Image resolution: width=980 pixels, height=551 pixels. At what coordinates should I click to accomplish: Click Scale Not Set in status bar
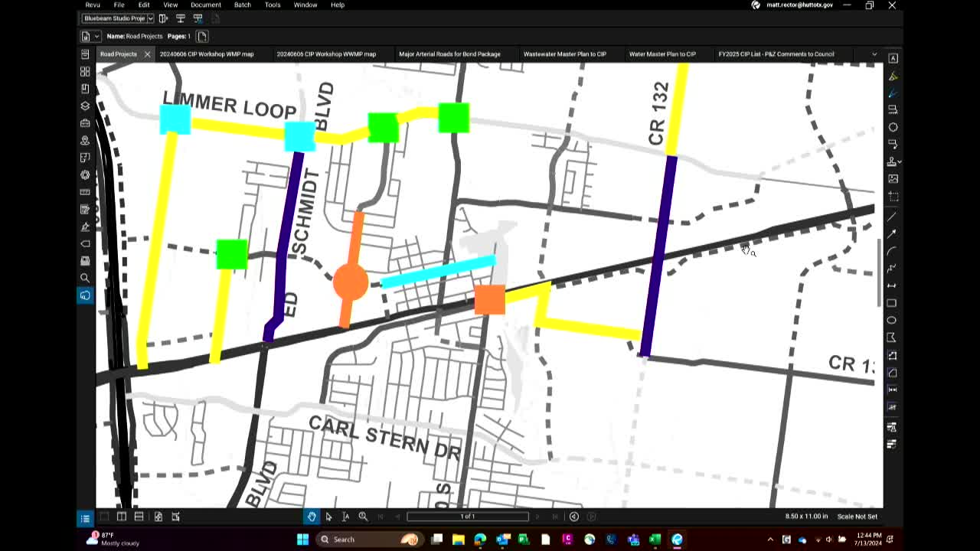pyautogui.click(x=857, y=517)
